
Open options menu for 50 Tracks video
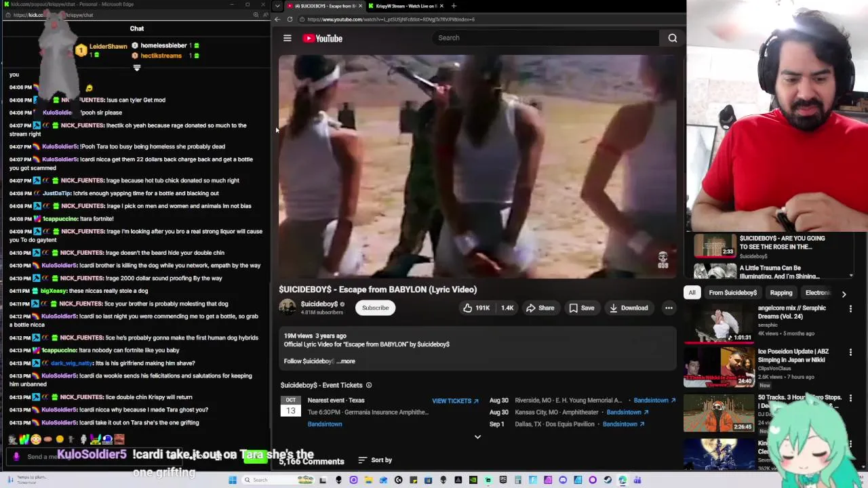tap(850, 398)
